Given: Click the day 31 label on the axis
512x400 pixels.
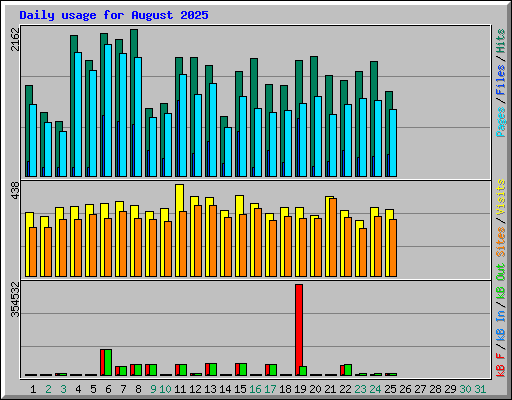Looking at the screenshot, I should coord(480,389).
